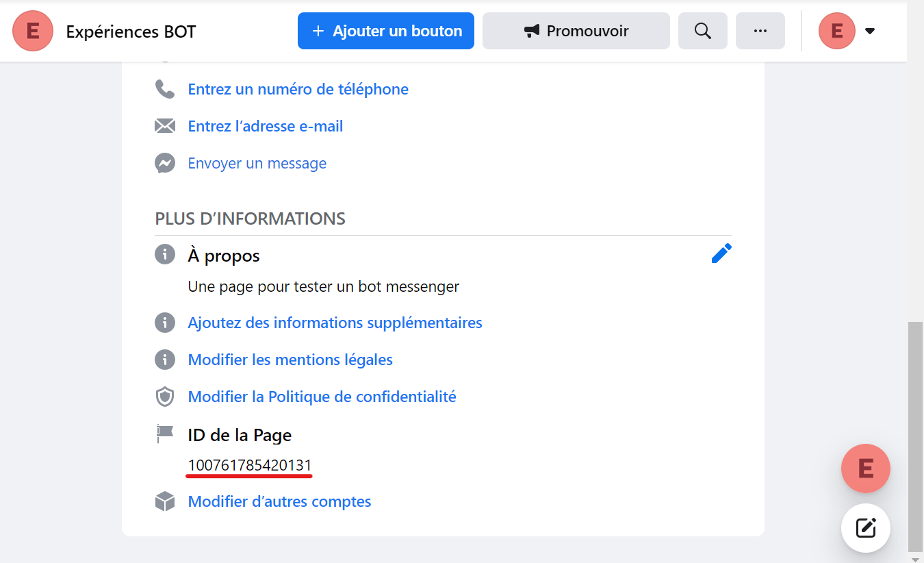Click the Expériences BOT page title
Image resolution: width=924 pixels, height=563 pixels.
coord(131,32)
